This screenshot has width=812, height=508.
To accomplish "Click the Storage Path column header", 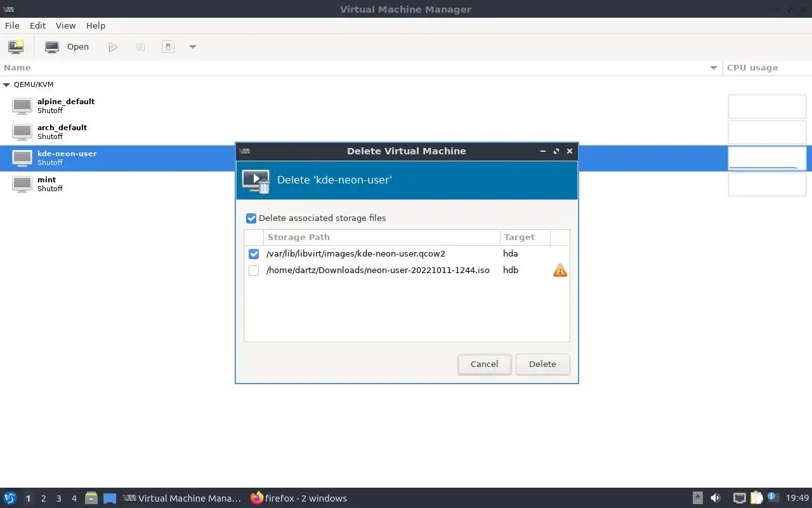I will point(381,237).
